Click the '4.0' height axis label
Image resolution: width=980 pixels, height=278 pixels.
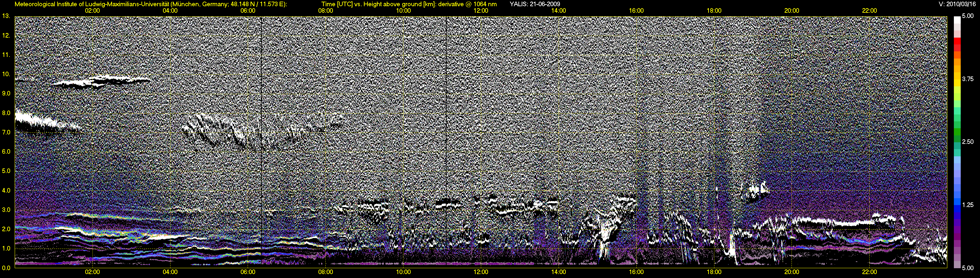tap(6, 190)
